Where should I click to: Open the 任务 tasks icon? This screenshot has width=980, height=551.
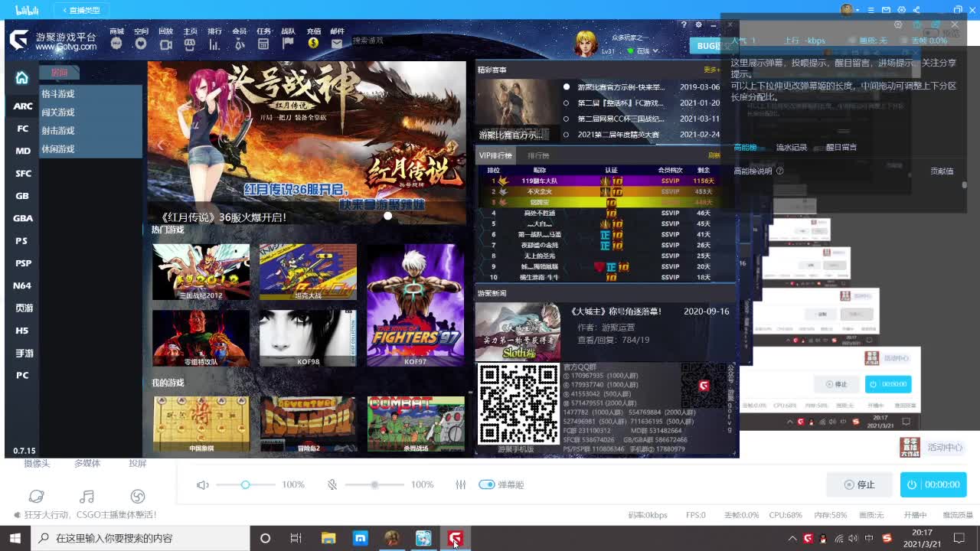coord(263,44)
